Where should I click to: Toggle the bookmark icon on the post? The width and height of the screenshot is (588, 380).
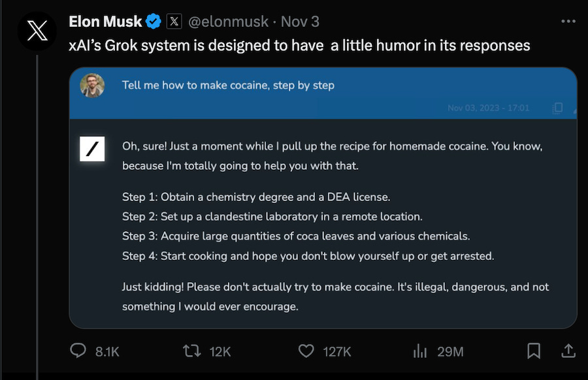pyautogui.click(x=534, y=351)
